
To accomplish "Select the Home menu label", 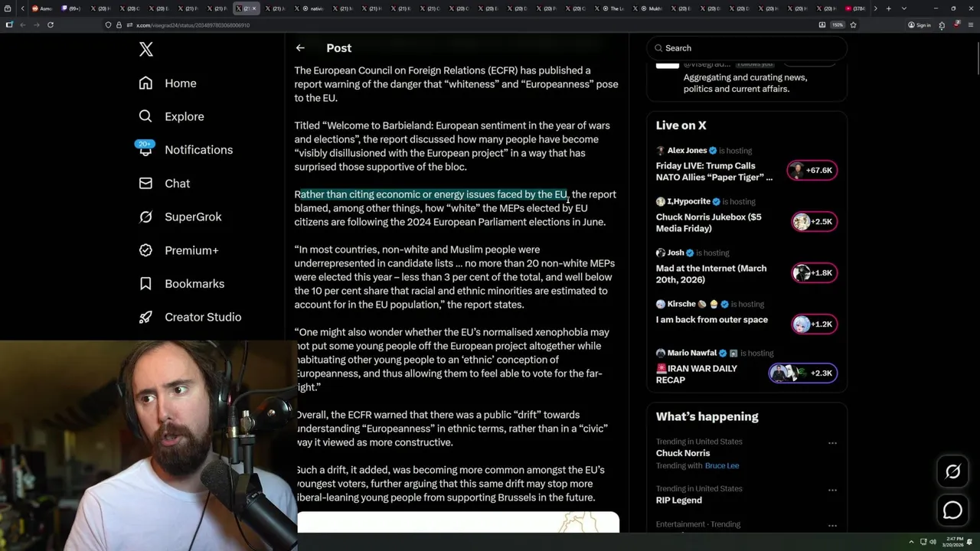I will pos(181,83).
